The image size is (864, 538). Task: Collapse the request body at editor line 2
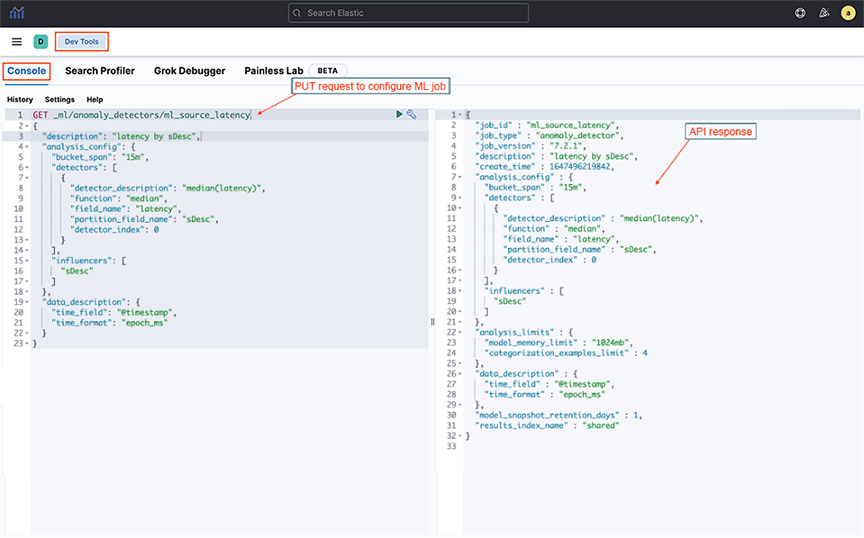click(x=27, y=126)
